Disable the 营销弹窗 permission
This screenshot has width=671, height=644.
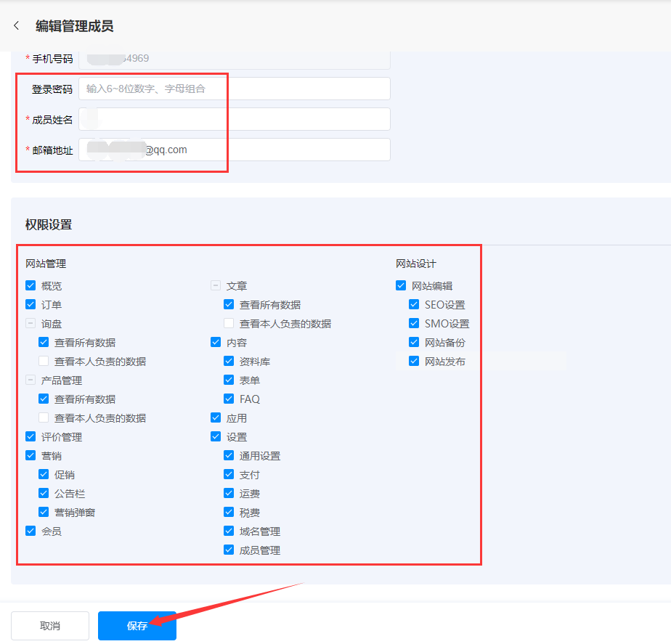click(44, 513)
